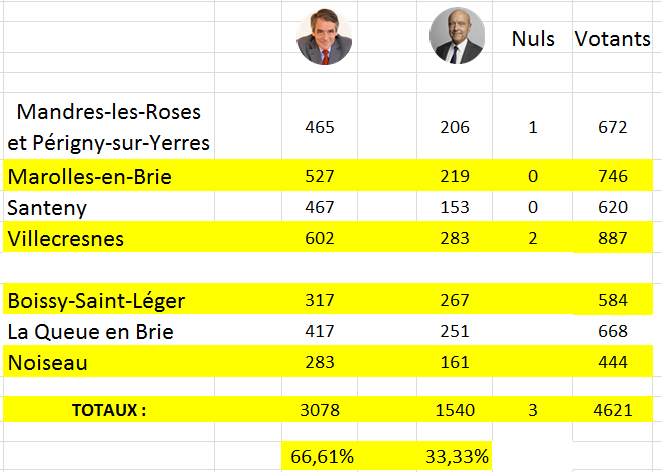Click the Marolles-en-Brie row label
The image size is (662, 472).
tap(90, 176)
